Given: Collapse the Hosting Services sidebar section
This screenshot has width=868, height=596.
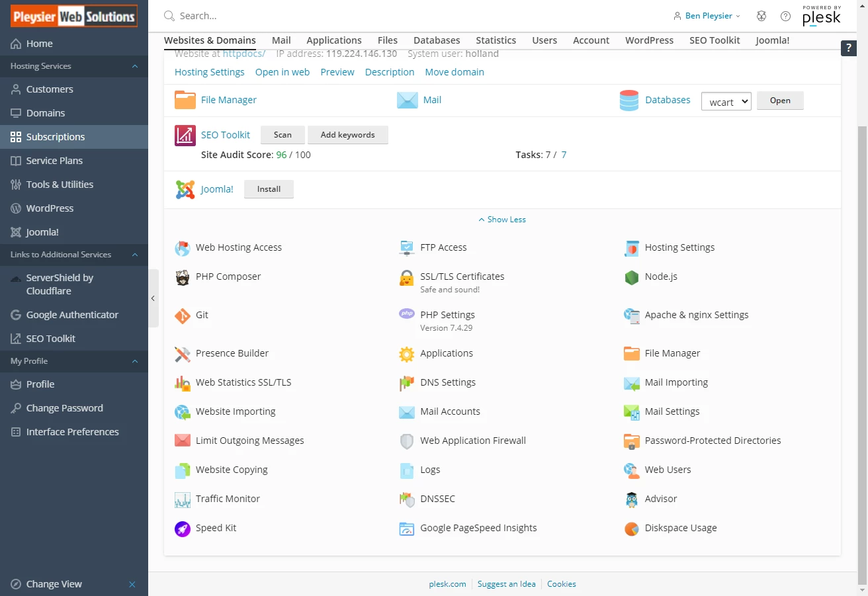Looking at the screenshot, I should (x=135, y=66).
